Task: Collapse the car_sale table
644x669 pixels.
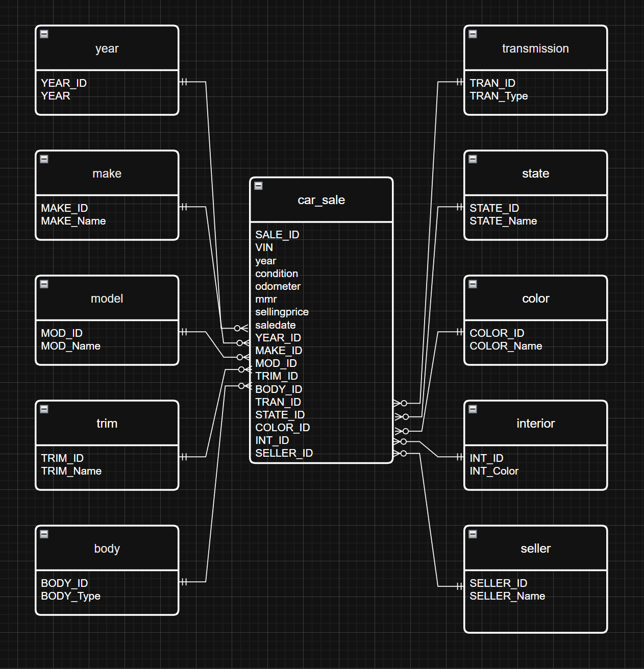Action: coord(259,186)
